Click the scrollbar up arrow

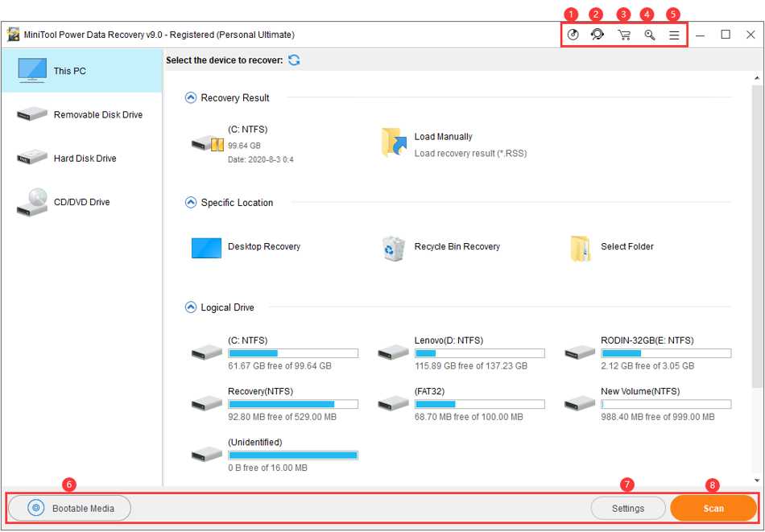[x=757, y=77]
